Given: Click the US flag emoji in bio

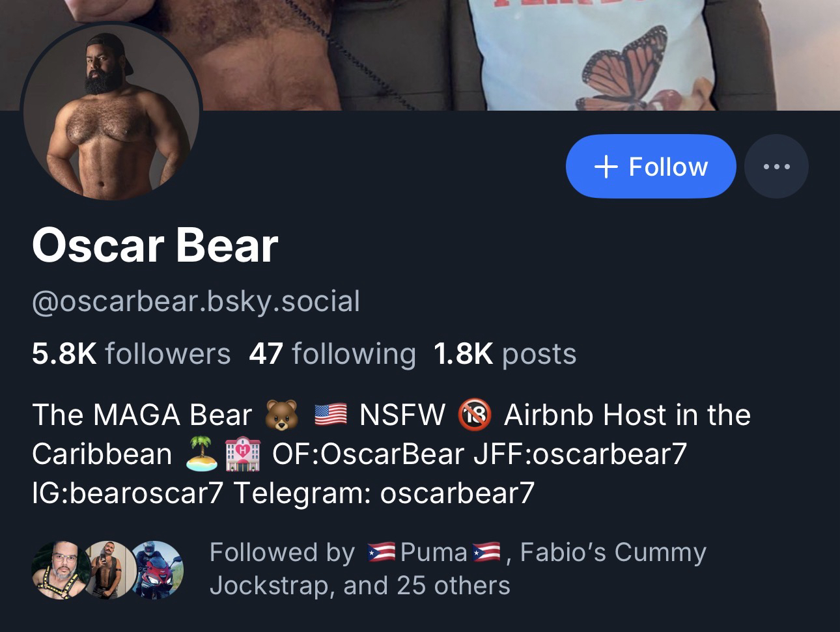Looking at the screenshot, I should point(331,415).
